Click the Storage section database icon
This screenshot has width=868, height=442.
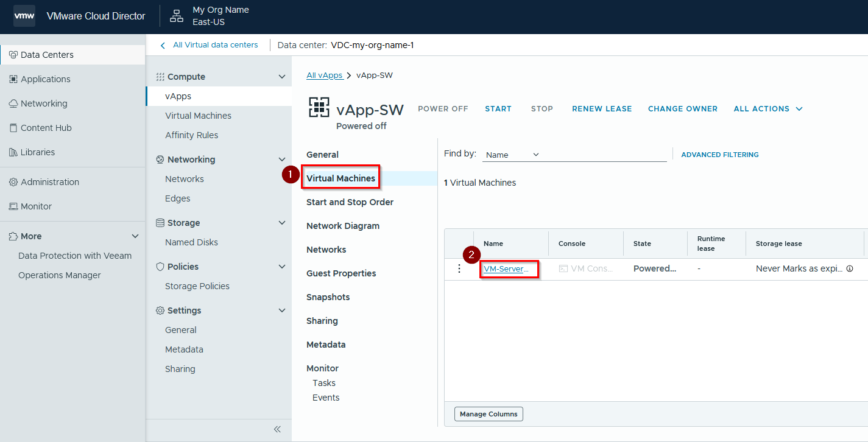click(160, 223)
